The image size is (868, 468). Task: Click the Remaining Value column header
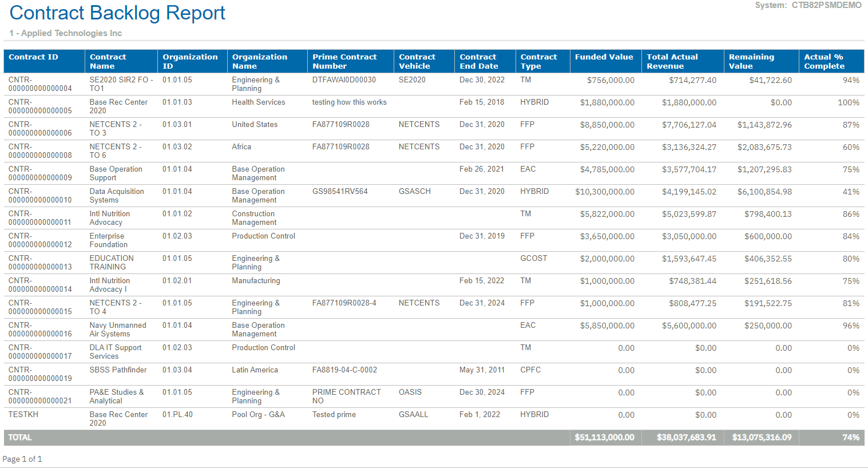(751, 61)
